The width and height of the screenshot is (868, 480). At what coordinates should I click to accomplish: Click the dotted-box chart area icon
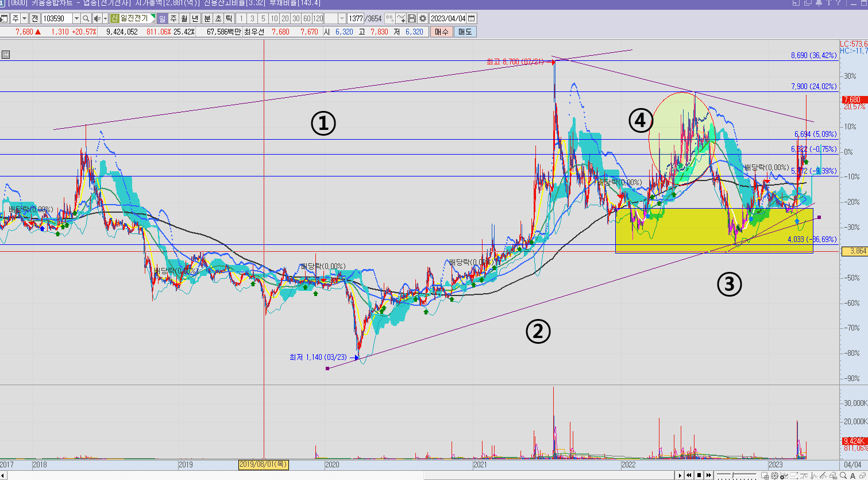pyautogui.click(x=794, y=475)
